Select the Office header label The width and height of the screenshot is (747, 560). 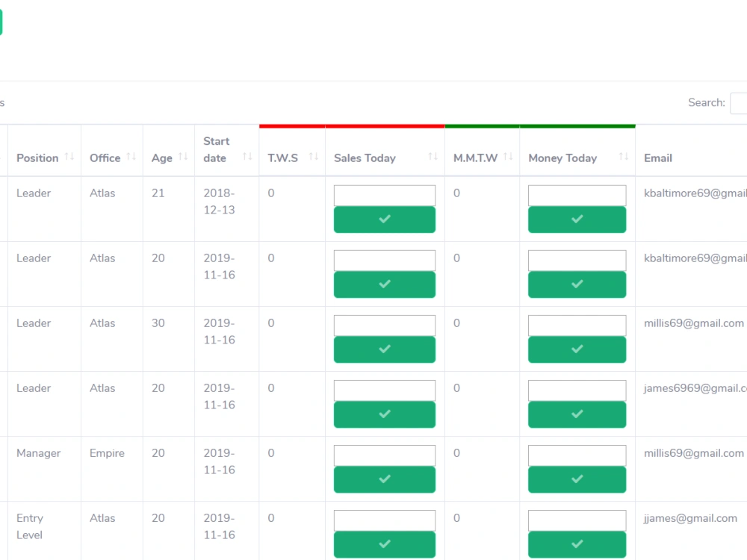point(105,158)
